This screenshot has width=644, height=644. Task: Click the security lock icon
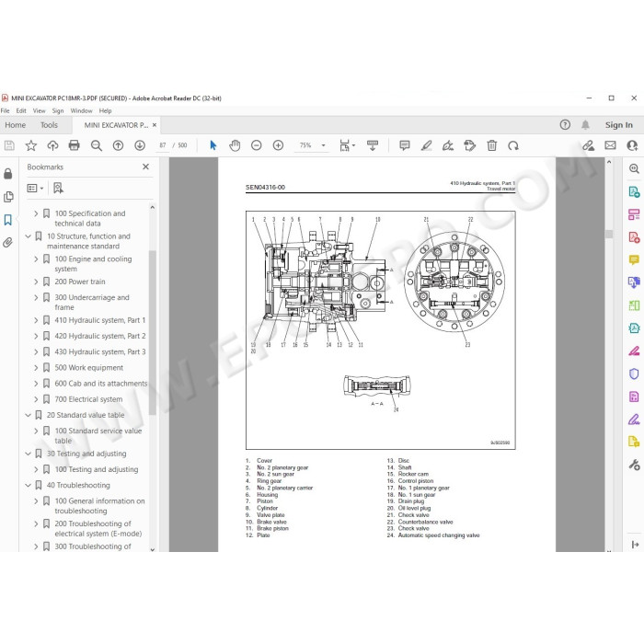pyautogui.click(x=7, y=174)
